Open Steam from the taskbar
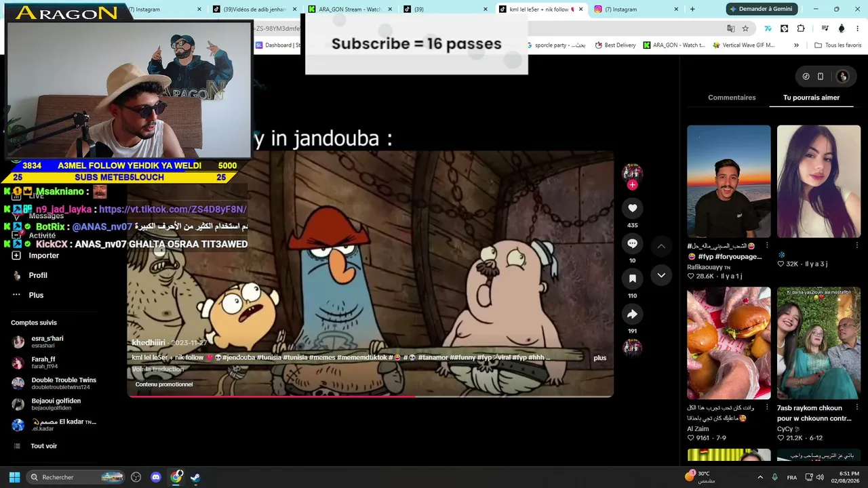Image resolution: width=868 pixels, height=488 pixels. [x=195, y=477]
